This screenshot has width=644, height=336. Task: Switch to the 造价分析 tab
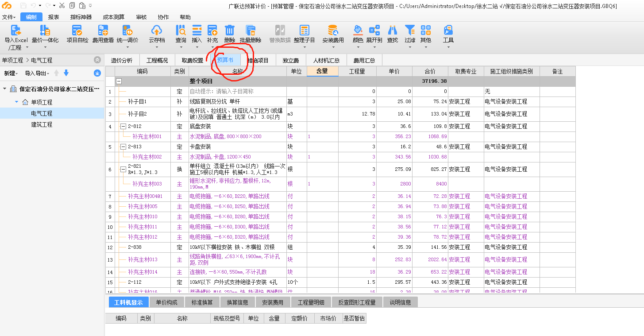click(x=122, y=60)
